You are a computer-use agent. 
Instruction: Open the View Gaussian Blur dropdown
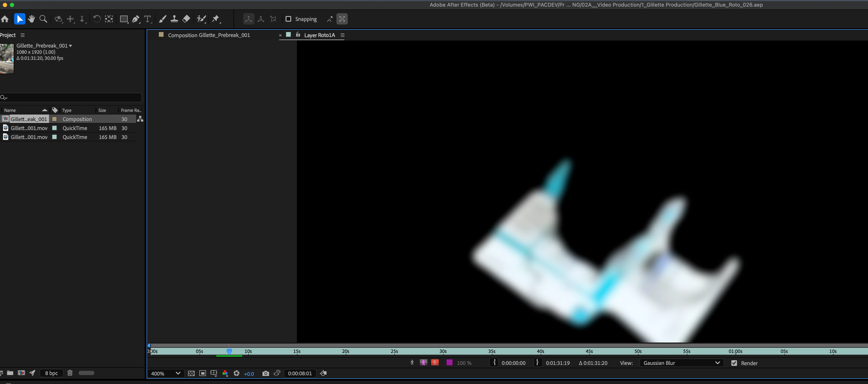(681, 363)
